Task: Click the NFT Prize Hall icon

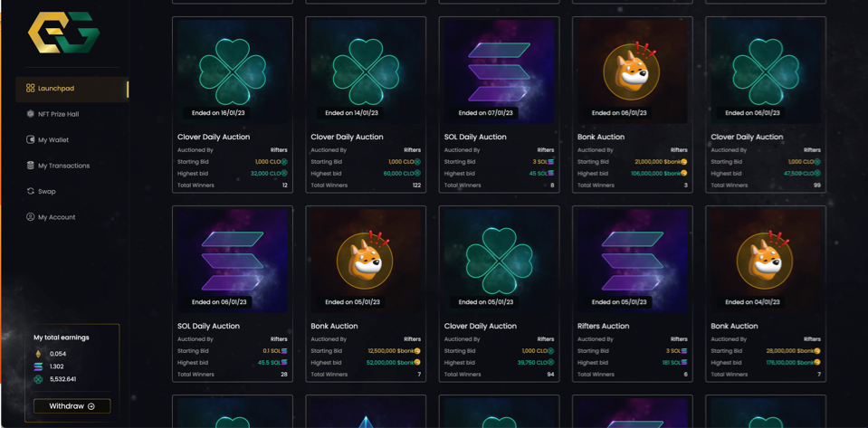Action: [30, 114]
